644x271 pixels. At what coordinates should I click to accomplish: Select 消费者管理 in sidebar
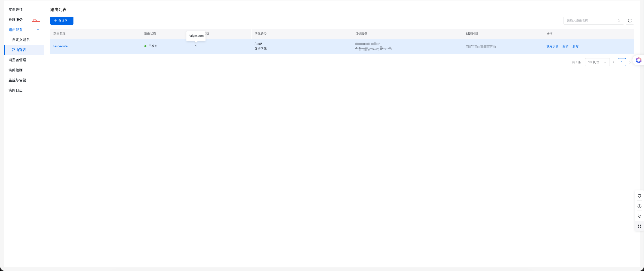point(17,60)
